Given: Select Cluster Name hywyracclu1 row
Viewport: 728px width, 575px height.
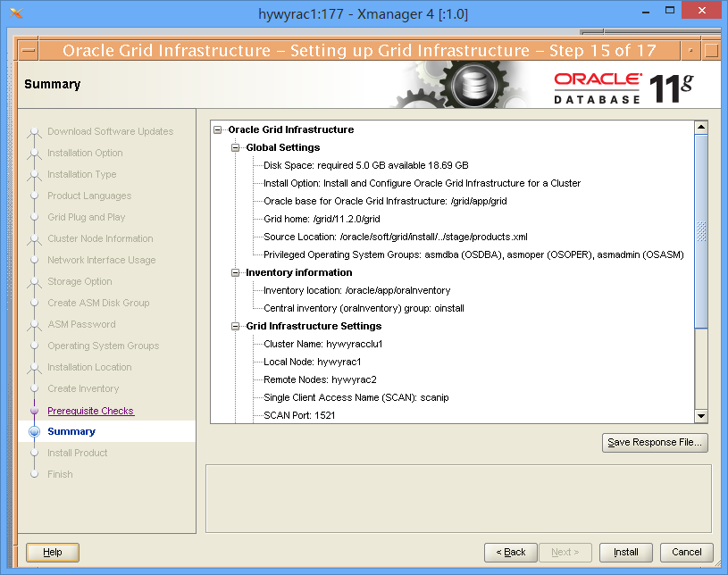Looking at the screenshot, I should [x=323, y=345].
